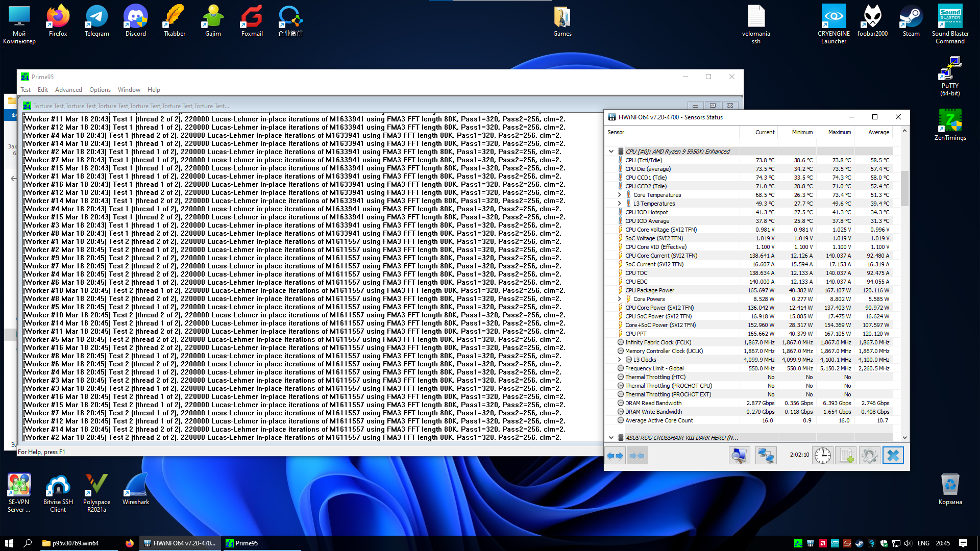Expand the Core Temperatures sensor group
The height and width of the screenshot is (551, 980).
point(620,195)
